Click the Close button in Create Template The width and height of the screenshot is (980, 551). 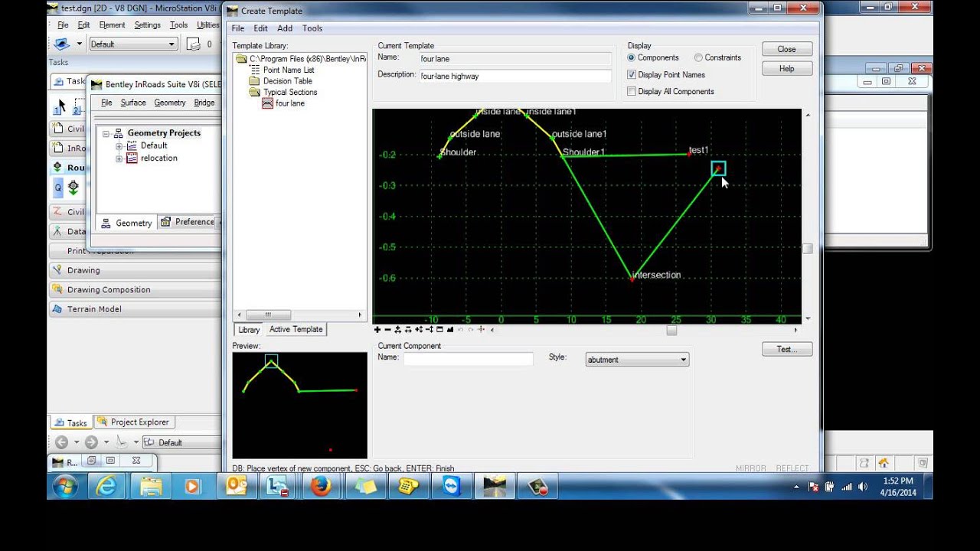click(787, 49)
